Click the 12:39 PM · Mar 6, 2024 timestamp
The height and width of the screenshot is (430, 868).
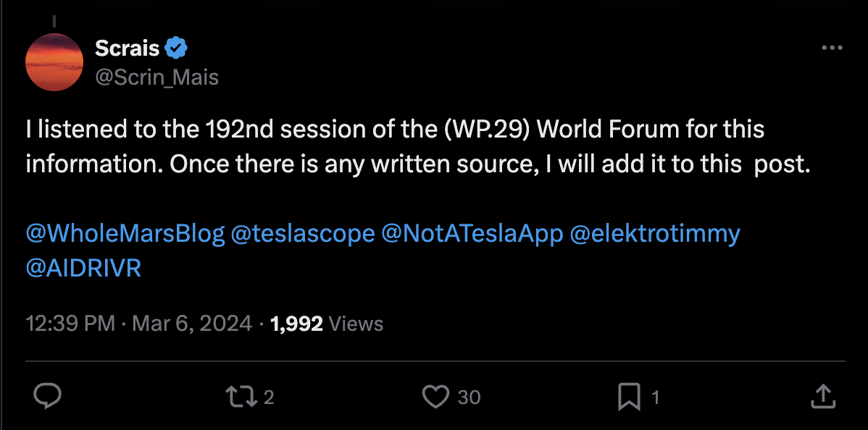[x=139, y=324]
